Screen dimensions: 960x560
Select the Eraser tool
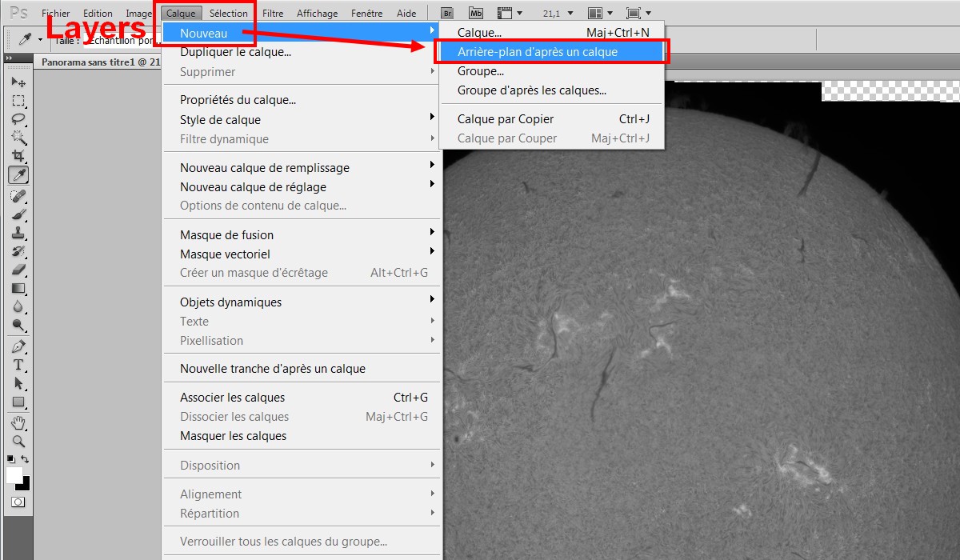(x=18, y=270)
